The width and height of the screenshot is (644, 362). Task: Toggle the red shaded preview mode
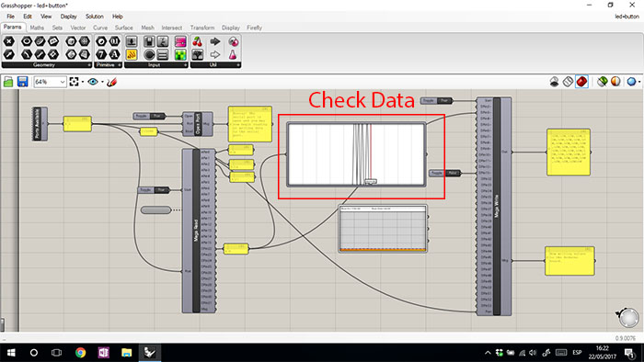[581, 82]
